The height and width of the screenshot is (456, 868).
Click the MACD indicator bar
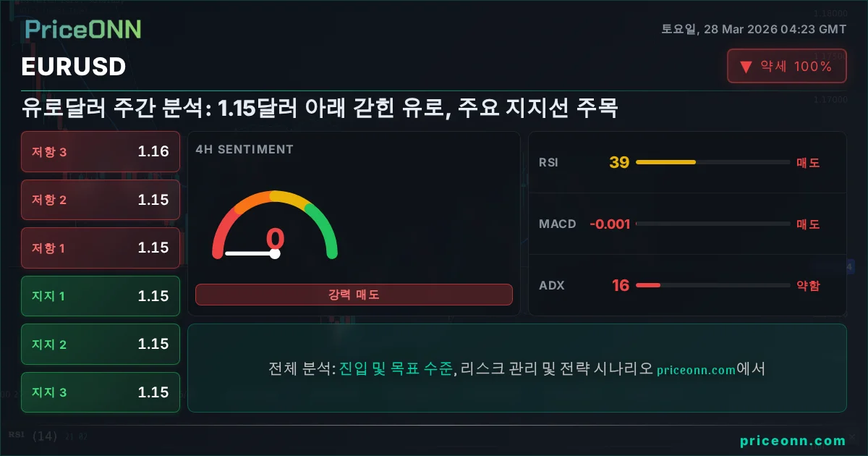[x=712, y=224]
